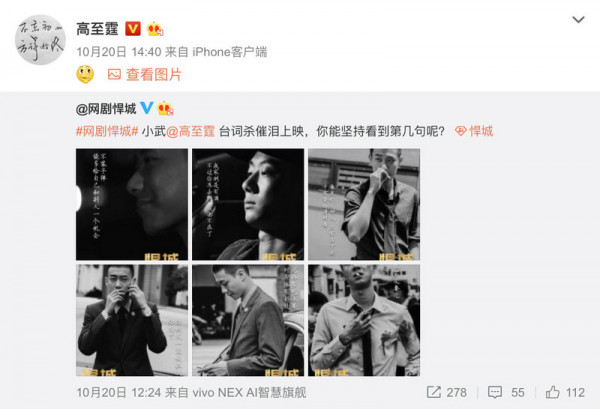Click the 高至霆 username at top
This screenshot has height=409, width=600.
tap(98, 29)
